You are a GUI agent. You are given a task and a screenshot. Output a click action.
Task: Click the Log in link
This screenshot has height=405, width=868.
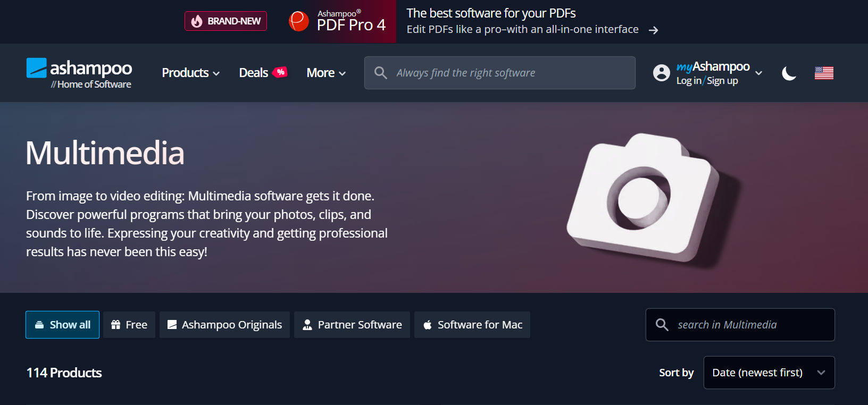point(689,81)
